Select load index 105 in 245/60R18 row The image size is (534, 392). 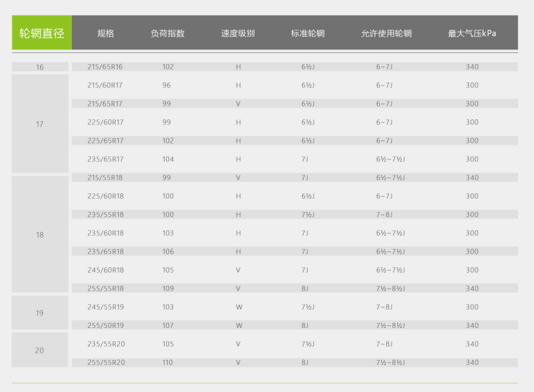[168, 270]
